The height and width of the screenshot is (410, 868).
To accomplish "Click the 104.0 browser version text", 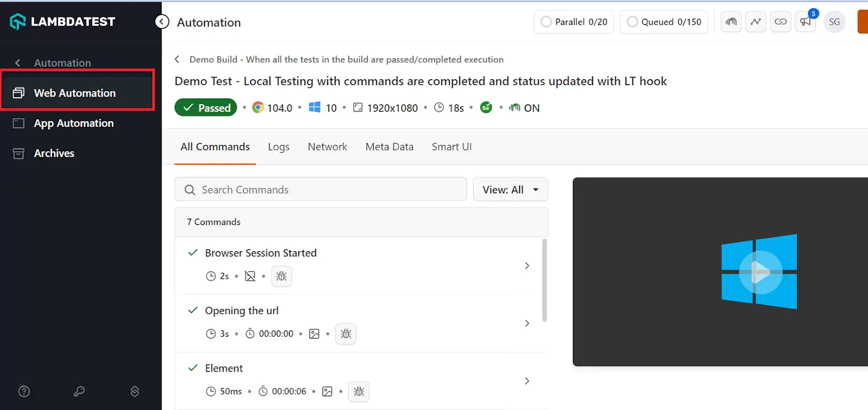I will click(x=280, y=108).
